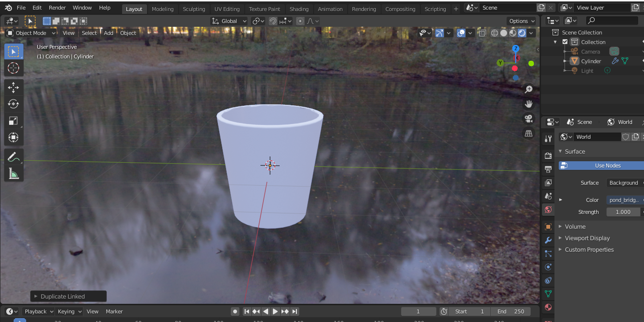This screenshot has height=322, width=644.
Task: Click the pond_bridg.. Color field
Action: [625, 200]
